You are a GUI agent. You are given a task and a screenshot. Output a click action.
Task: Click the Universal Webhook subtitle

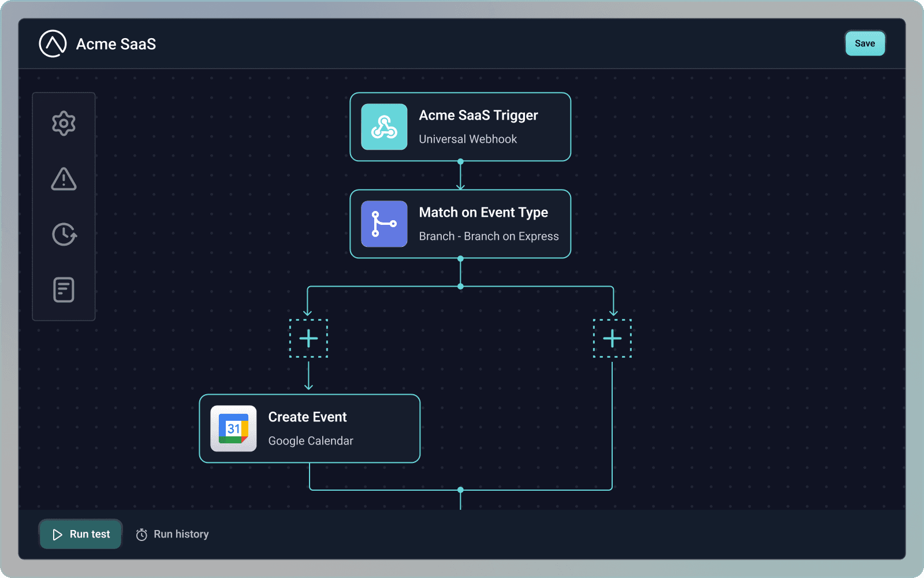(x=468, y=139)
